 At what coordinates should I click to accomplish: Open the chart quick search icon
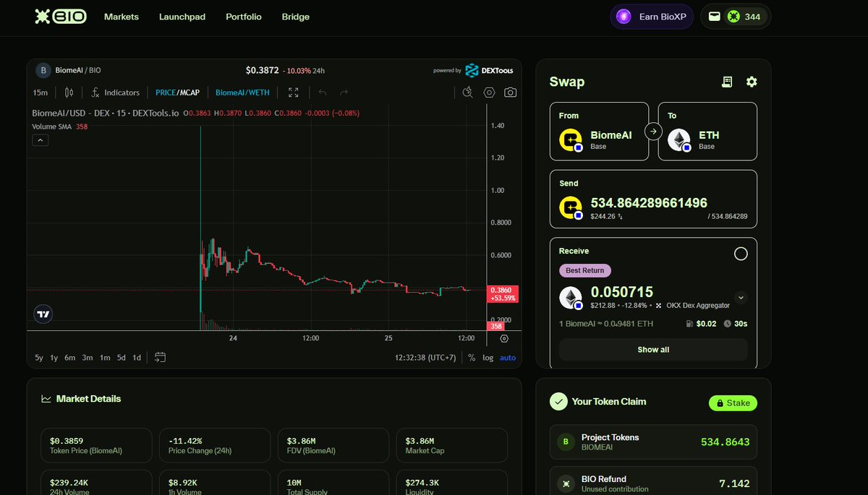coord(468,92)
